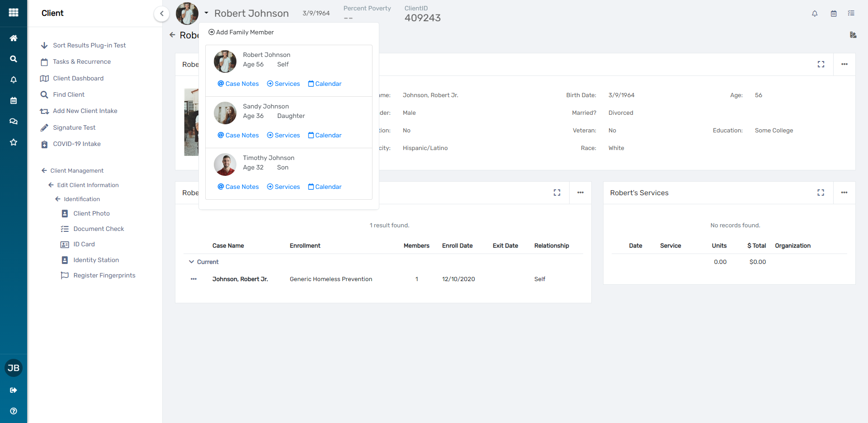The width and height of the screenshot is (868, 423).
Task: Open the apps grid menu top left
Action: coord(14,12)
